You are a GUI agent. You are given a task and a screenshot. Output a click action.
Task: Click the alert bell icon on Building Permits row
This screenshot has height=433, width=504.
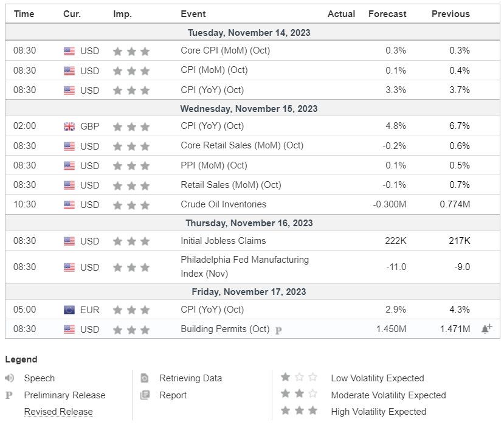pyautogui.click(x=486, y=329)
